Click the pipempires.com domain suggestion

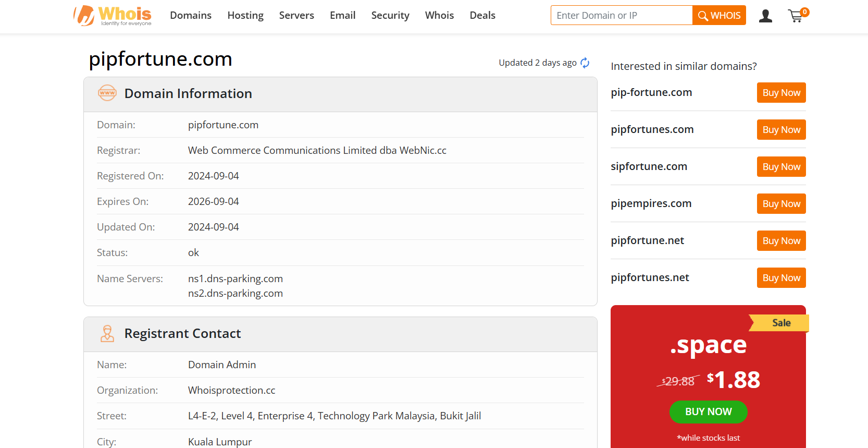click(x=651, y=203)
